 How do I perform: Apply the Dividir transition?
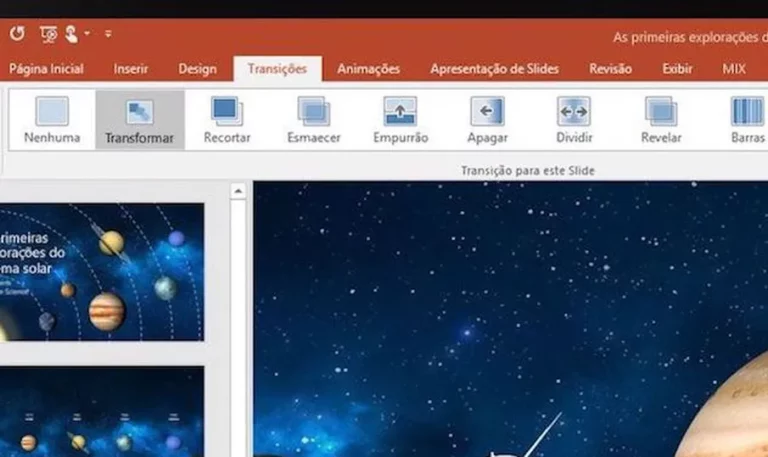click(574, 120)
